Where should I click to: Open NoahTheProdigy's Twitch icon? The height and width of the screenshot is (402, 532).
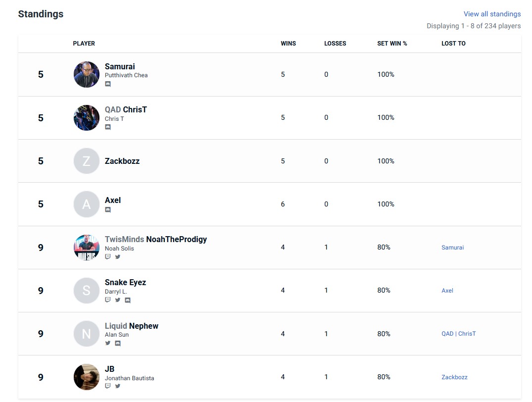(x=108, y=256)
